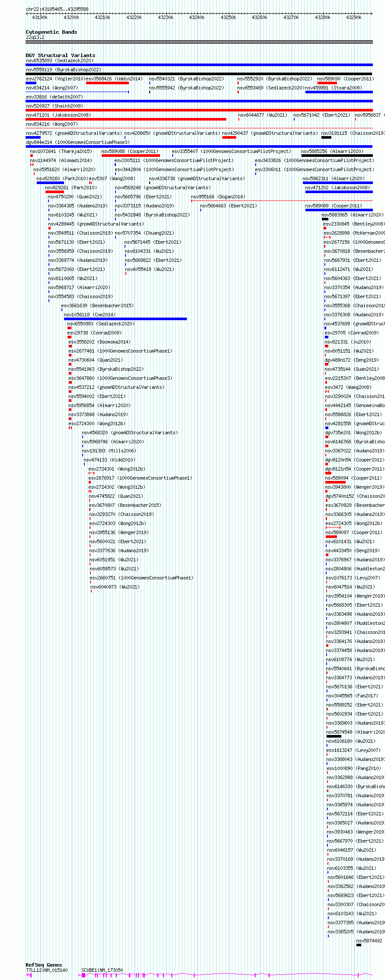Click the RefSeq Genes track heading
385x980 pixels.
coord(44,965)
